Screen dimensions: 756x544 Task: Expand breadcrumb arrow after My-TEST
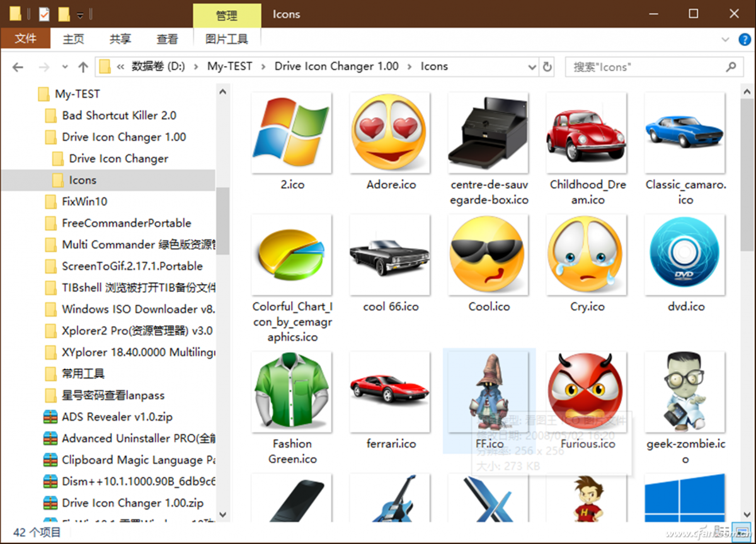coord(263,66)
